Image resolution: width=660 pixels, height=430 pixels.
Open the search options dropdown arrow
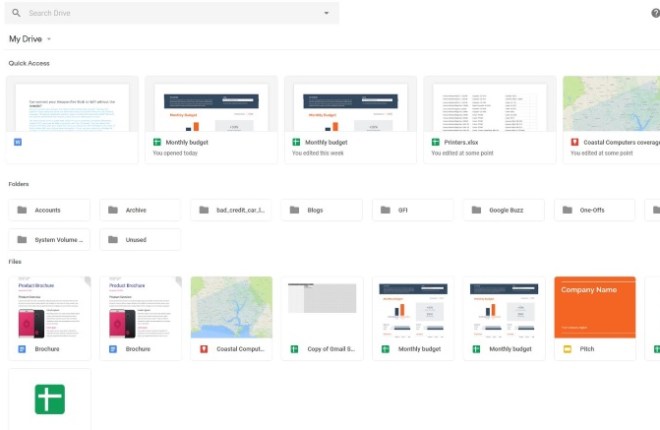click(326, 13)
